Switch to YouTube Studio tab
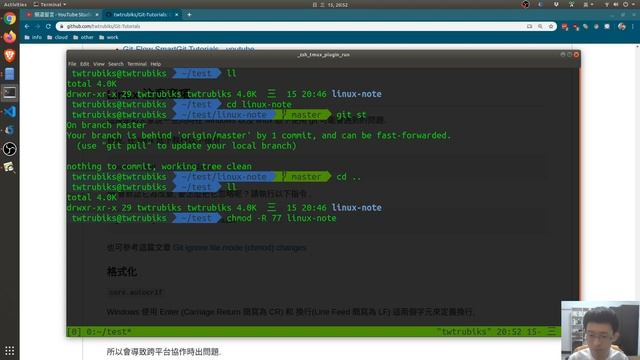Screen dimensions: 640x360 click(x=62, y=15)
